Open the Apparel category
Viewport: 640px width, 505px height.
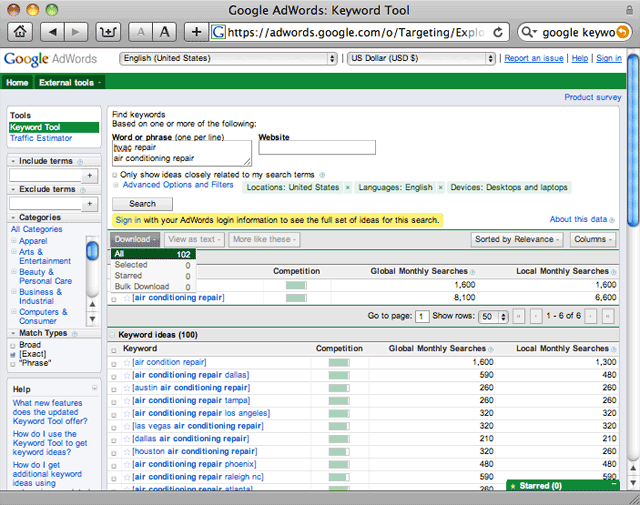click(33, 241)
